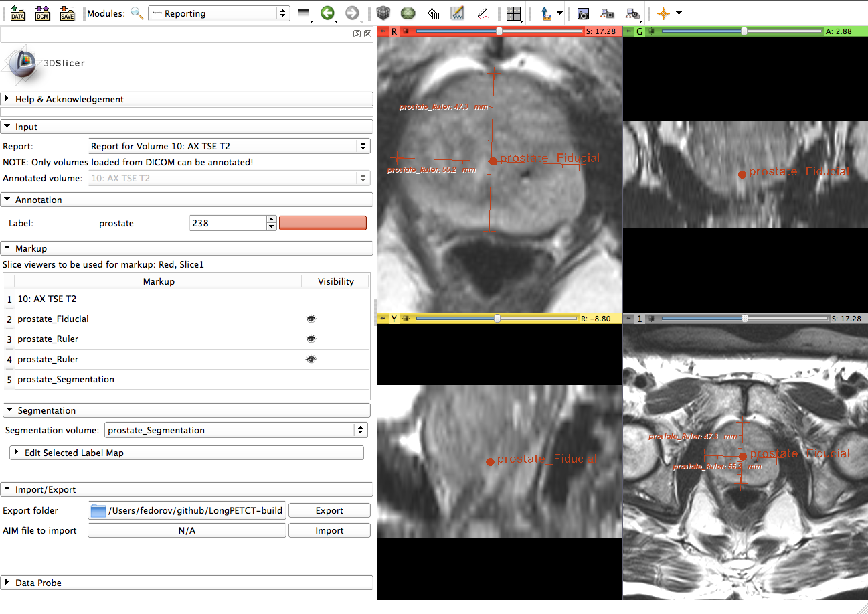Open the DCM DICOM browser icon
The height and width of the screenshot is (614, 868).
pos(43,13)
